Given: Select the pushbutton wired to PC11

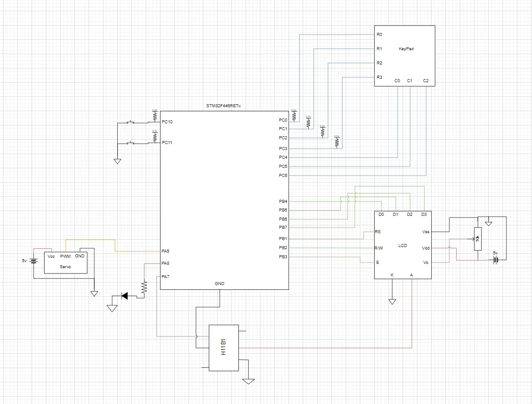Looking at the screenshot, I should tap(130, 143).
